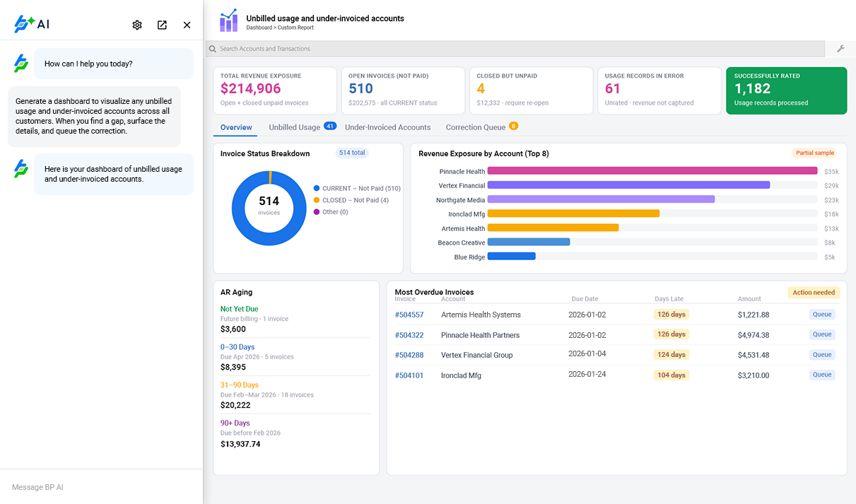Click the $4,974.38 amount cell
This screenshot has width=856, height=504.
point(754,335)
